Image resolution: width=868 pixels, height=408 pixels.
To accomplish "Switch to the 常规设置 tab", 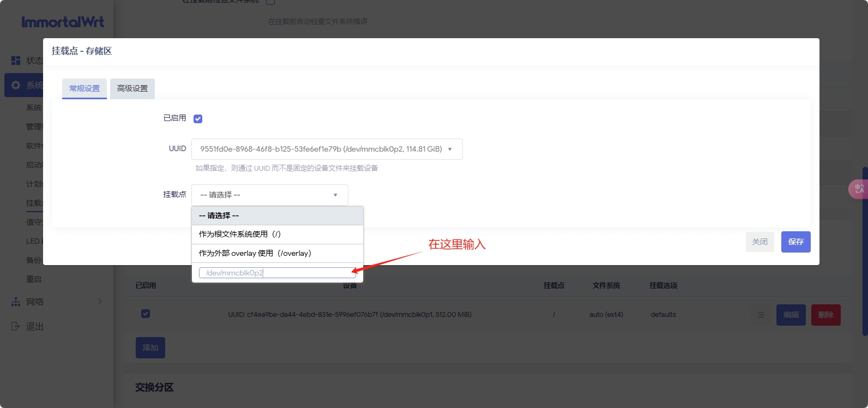I will coord(85,88).
